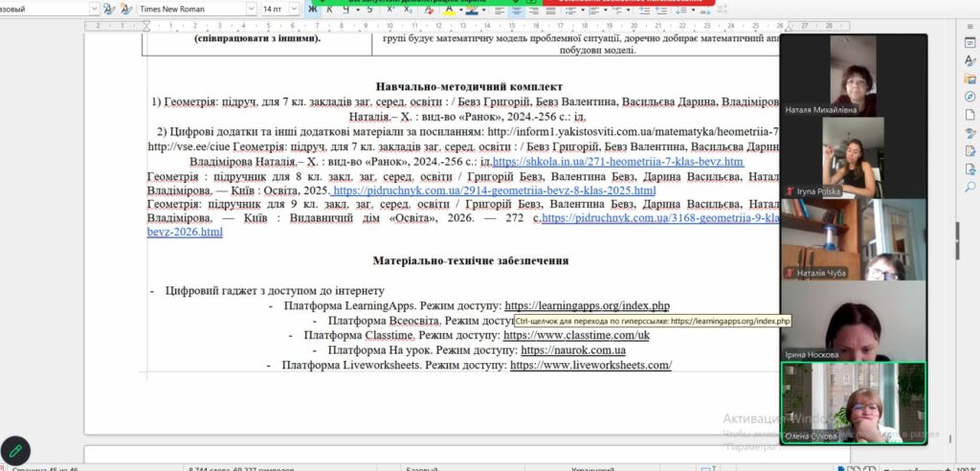Apply font color button
Image resolution: width=980 pixels, height=471 pixels.
(x=448, y=10)
